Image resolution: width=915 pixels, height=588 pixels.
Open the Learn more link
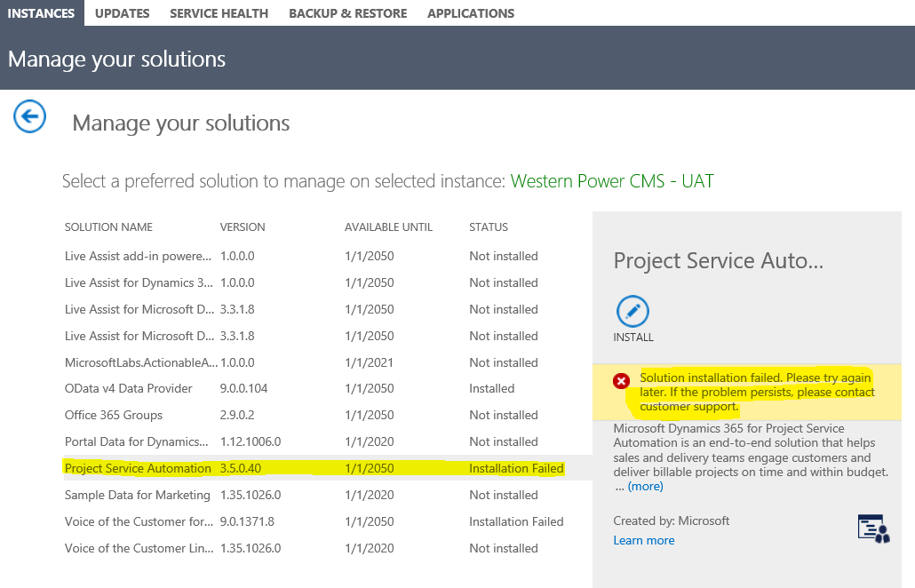click(x=643, y=540)
